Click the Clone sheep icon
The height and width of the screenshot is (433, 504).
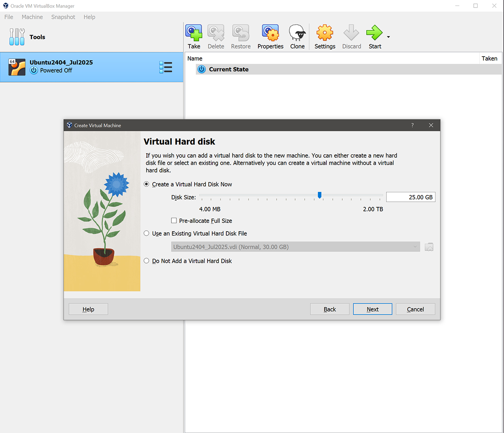pos(297,33)
